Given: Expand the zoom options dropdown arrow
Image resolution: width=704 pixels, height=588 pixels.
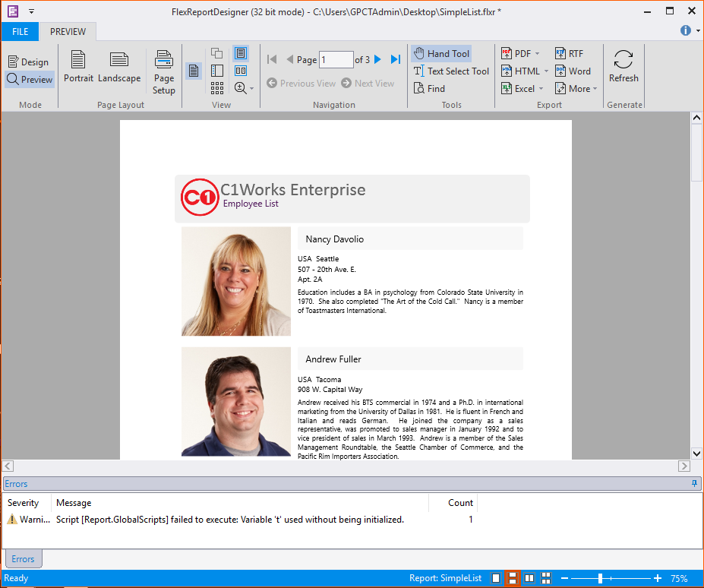Looking at the screenshot, I should point(251,88).
